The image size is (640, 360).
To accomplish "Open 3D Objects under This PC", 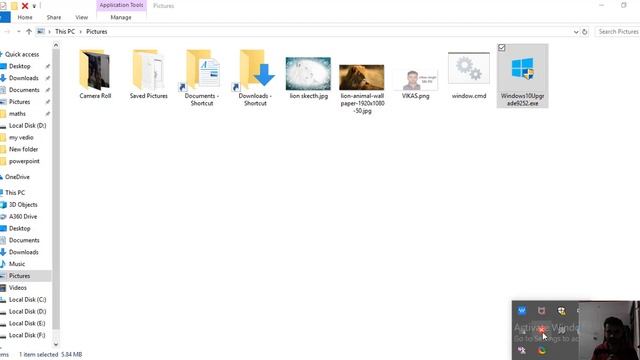I will click(x=23, y=204).
